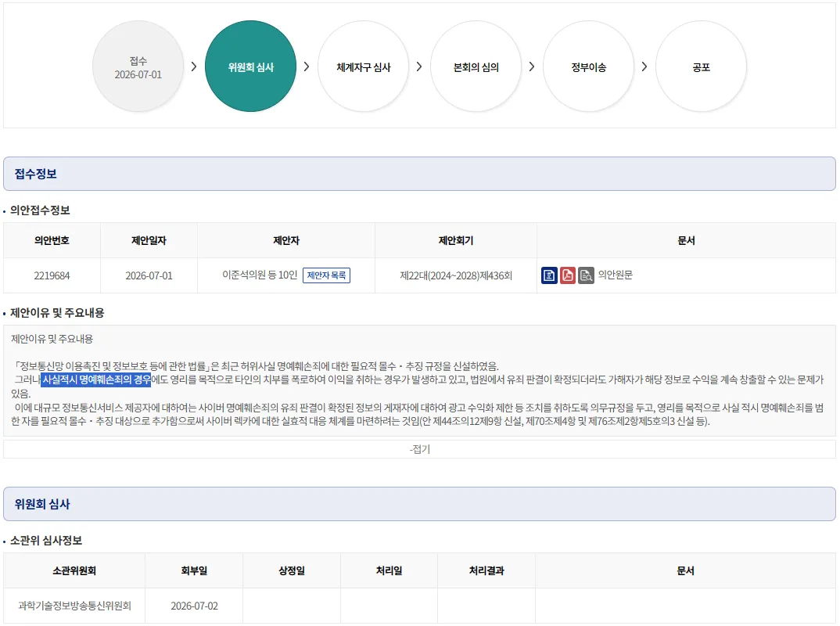Select the 공포 step circle
840x626 pixels.
701,67
